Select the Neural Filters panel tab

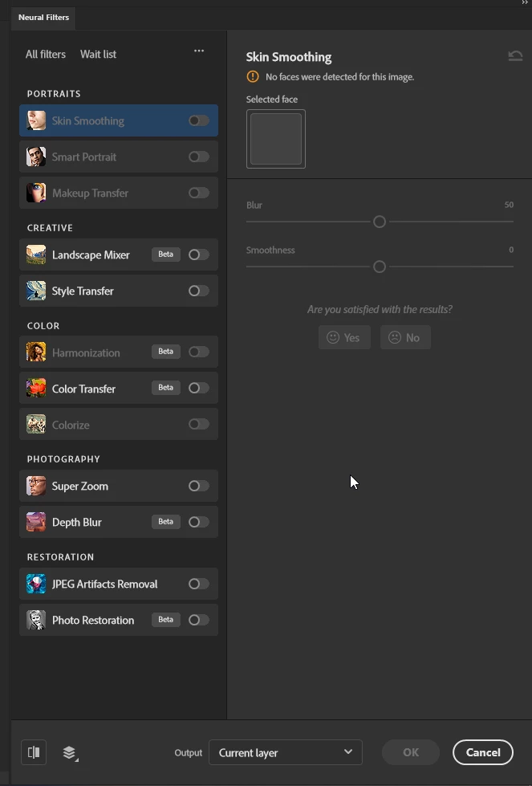(43, 17)
